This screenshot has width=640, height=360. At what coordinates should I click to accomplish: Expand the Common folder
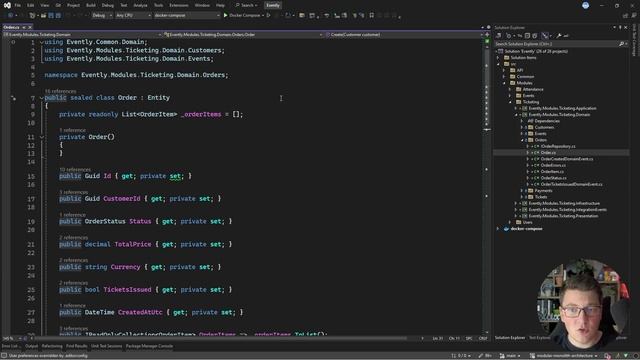coord(504,76)
